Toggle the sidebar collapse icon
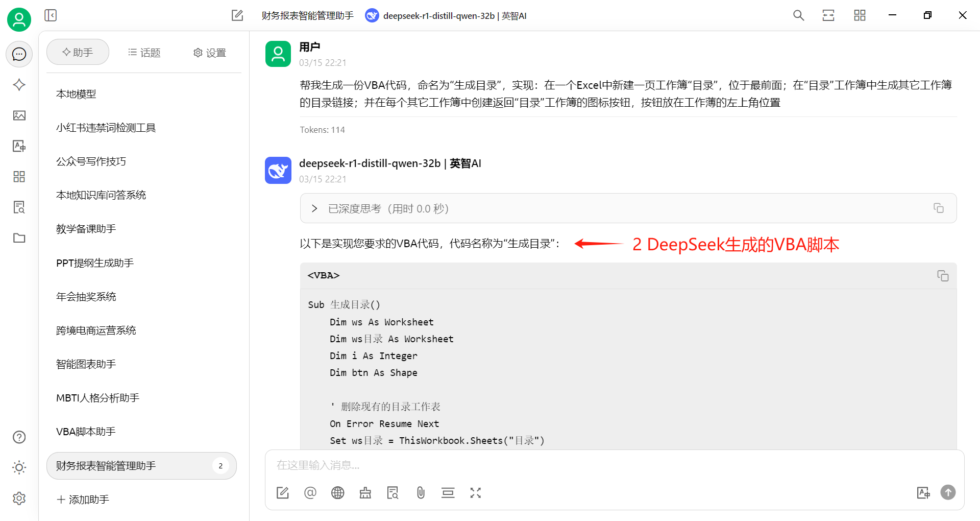Viewport: 980px width, 521px height. [51, 15]
